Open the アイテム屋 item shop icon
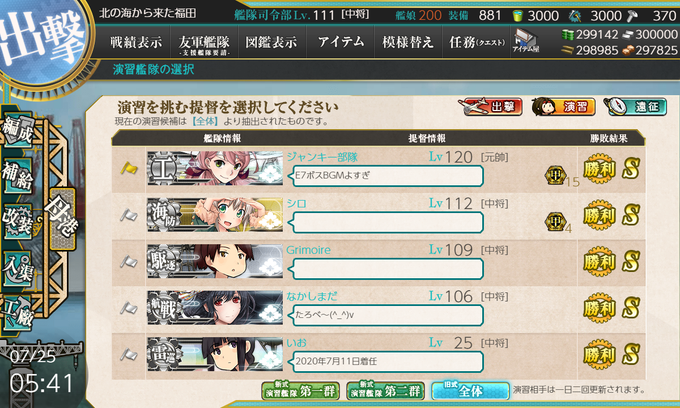This screenshot has height=408, width=680. pyautogui.click(x=526, y=41)
